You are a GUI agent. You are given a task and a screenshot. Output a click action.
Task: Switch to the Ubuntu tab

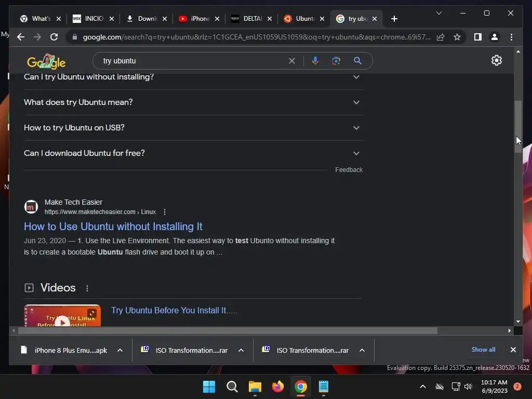(299, 19)
